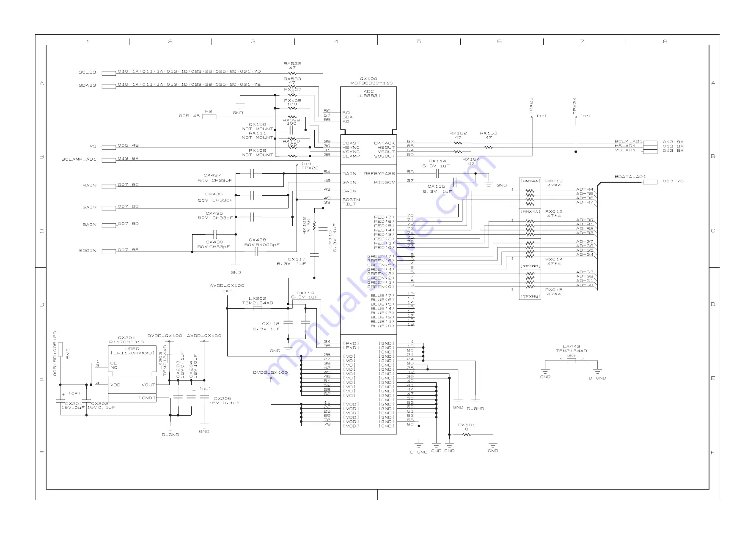Select resistor label RX533
The image size is (756, 534).
point(292,79)
